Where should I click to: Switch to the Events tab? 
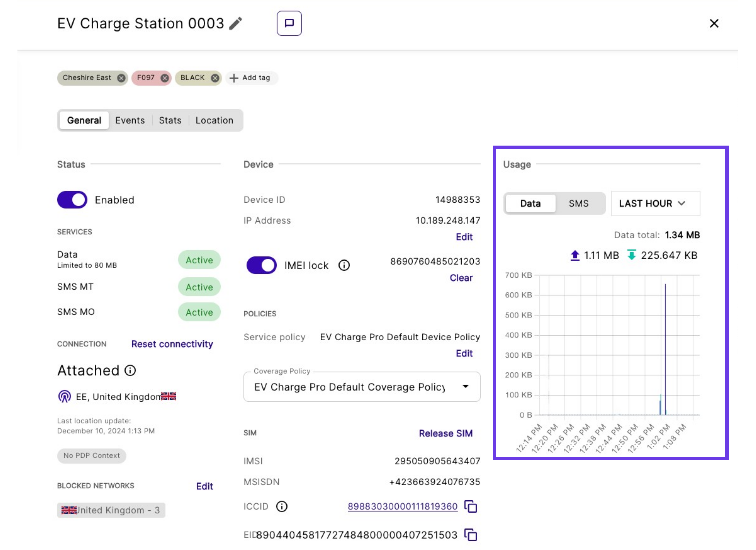point(130,120)
